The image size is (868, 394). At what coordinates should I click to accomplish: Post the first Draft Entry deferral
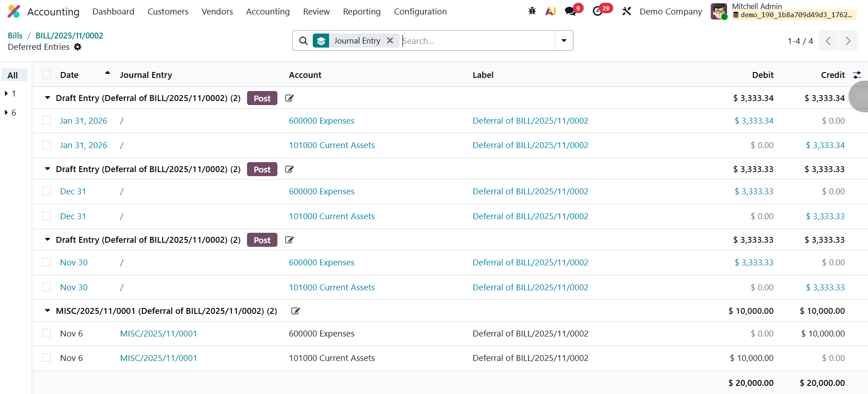[262, 98]
